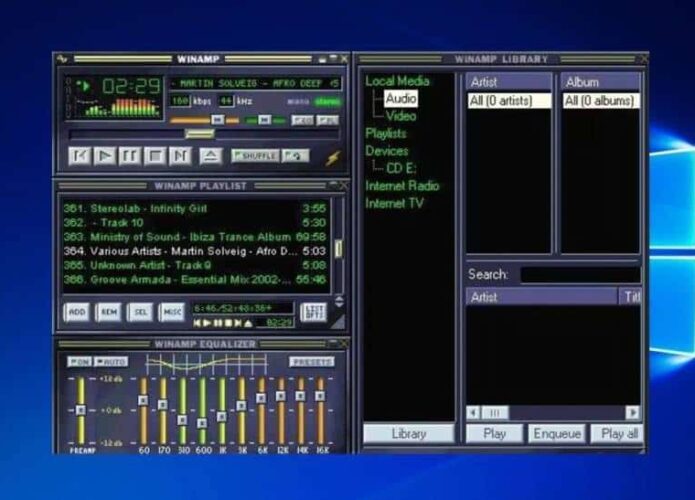Toggle the PL playlist window button
695x500 pixels.
pyautogui.click(x=328, y=120)
